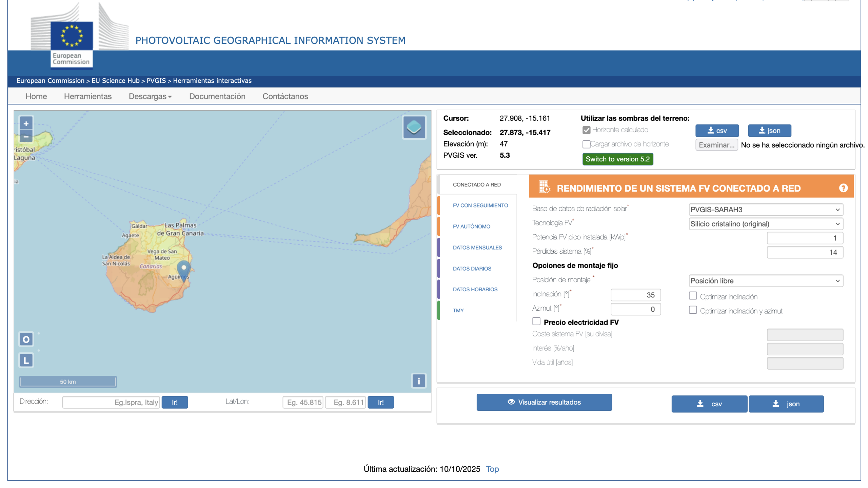Click Visualizar resultados button
868x488 pixels.
(544, 402)
